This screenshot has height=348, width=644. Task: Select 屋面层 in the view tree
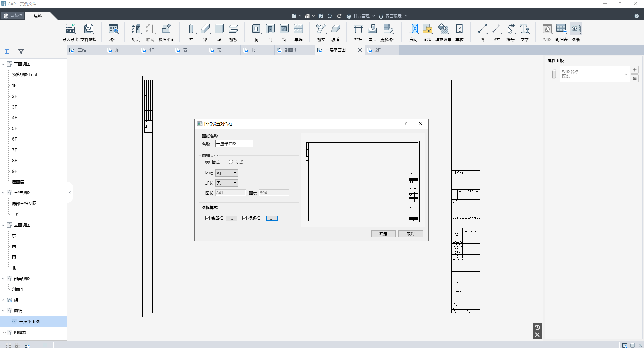(18, 182)
